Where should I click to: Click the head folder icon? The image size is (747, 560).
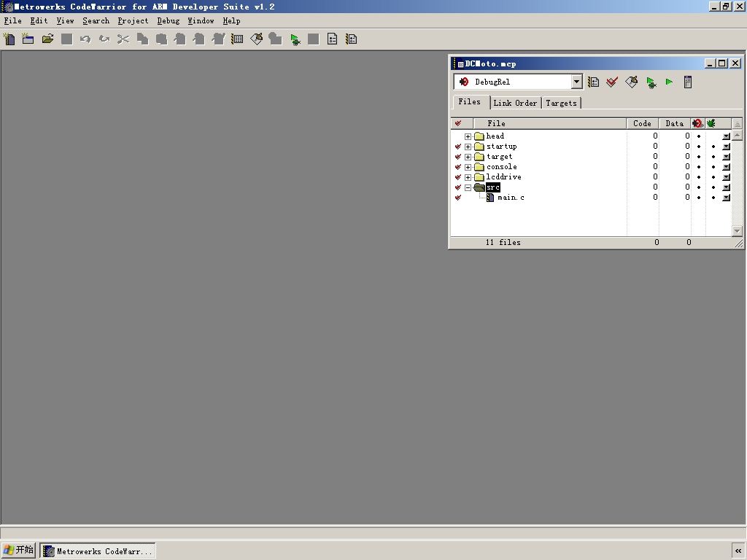click(x=479, y=136)
